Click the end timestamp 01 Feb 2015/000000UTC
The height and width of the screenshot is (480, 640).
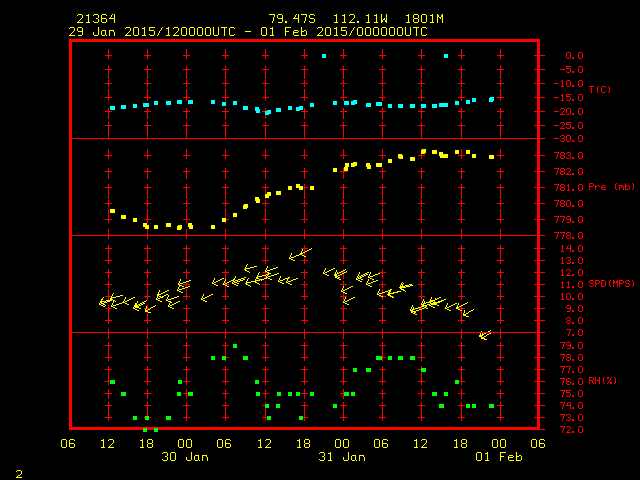pos(344,32)
